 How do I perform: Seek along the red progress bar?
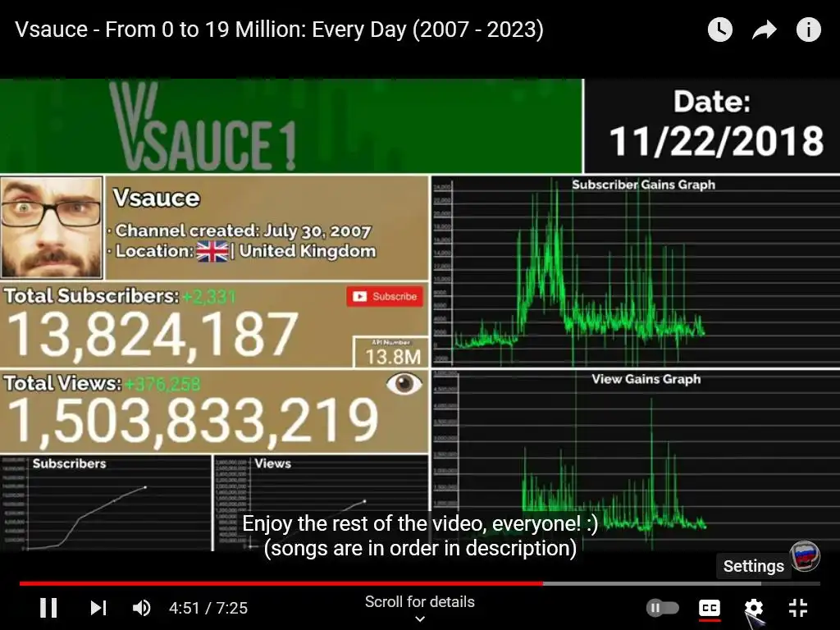pyautogui.click(x=420, y=583)
